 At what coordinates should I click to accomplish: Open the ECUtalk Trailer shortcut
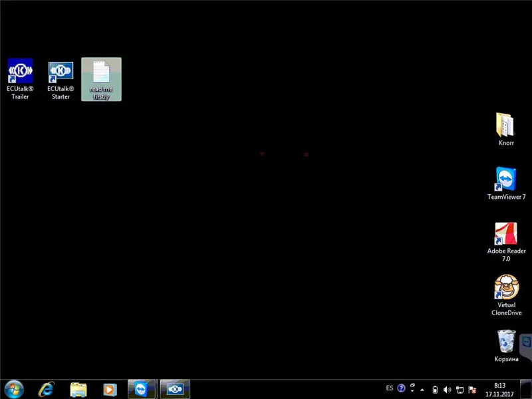pyautogui.click(x=20, y=78)
